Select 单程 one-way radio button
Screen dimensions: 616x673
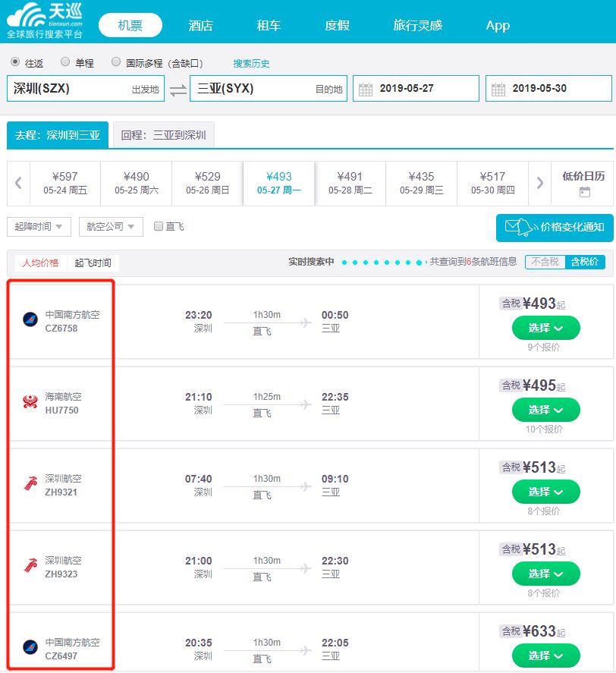(65, 61)
